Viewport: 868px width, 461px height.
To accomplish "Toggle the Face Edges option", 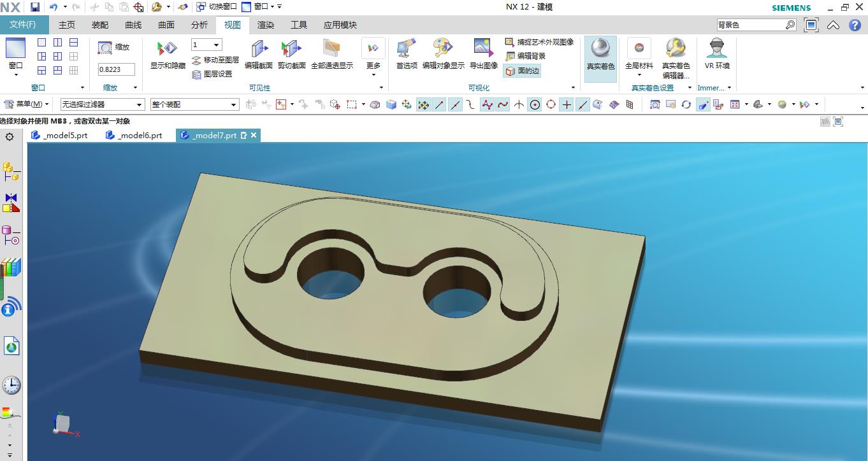I will (522, 71).
